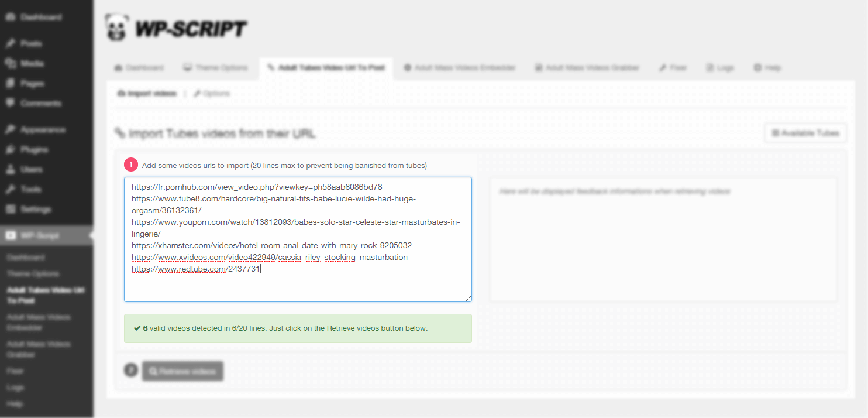Open Theme Options in the sidebar submenu
Viewport: 868px width, 418px height.
point(33,274)
